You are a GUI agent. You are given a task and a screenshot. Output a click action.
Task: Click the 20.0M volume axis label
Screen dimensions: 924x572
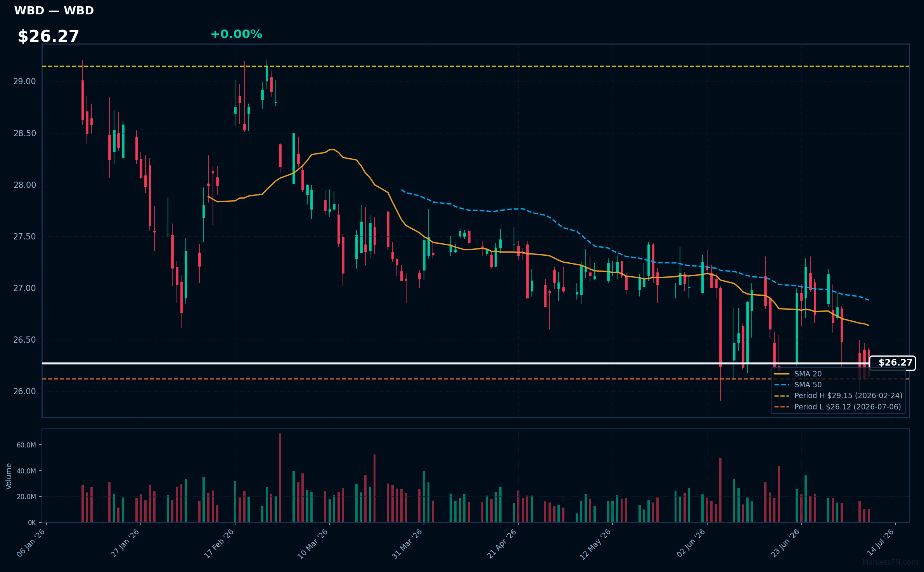pos(26,497)
